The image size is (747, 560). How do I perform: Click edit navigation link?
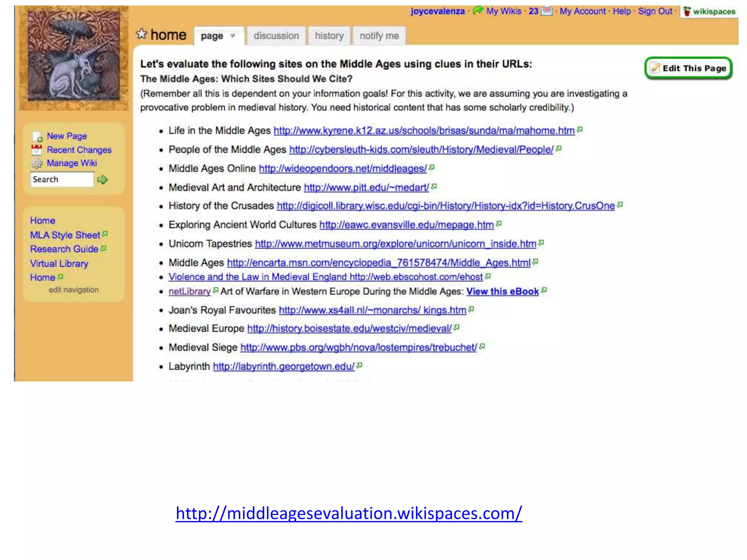tap(74, 290)
